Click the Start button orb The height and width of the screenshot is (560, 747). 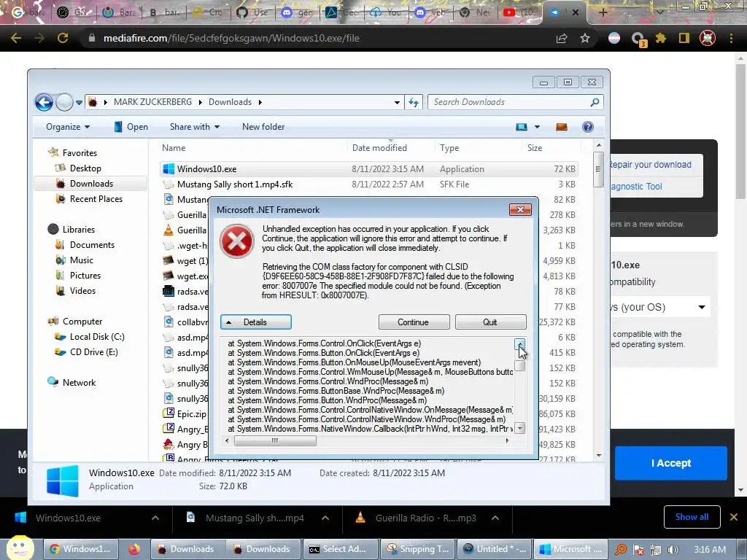19,548
